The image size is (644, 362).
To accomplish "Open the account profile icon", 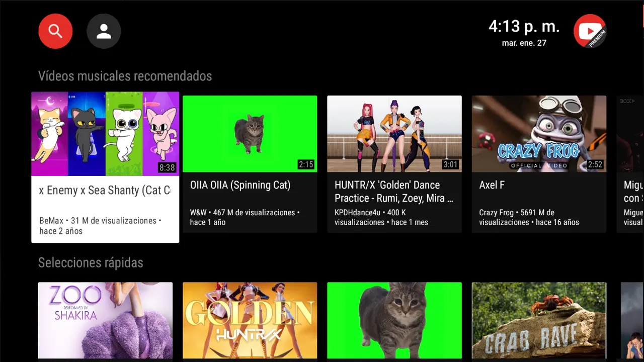I will 104,31.
